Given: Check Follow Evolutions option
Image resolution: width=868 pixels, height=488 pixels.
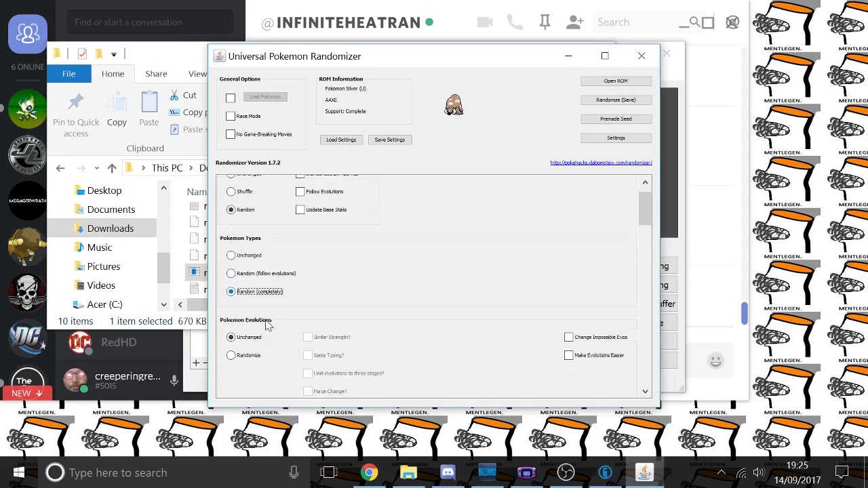Looking at the screenshot, I should [x=300, y=192].
